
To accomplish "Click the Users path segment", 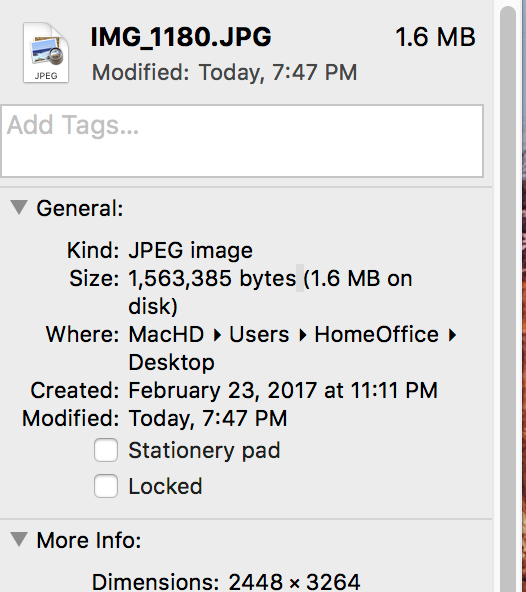I will pyautogui.click(x=259, y=335).
